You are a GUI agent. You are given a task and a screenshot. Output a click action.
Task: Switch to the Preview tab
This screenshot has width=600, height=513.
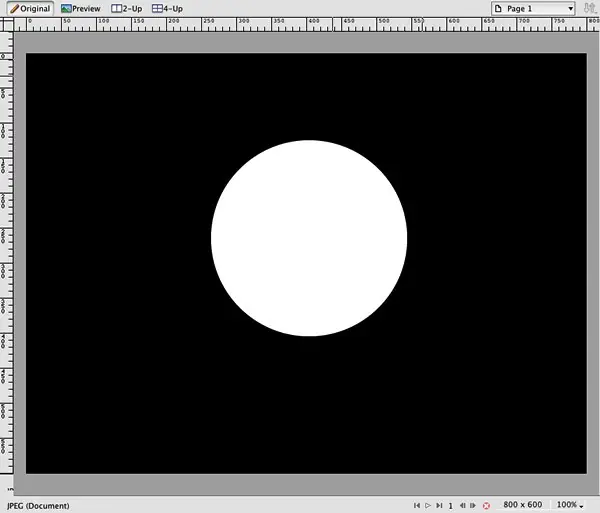(81, 8)
